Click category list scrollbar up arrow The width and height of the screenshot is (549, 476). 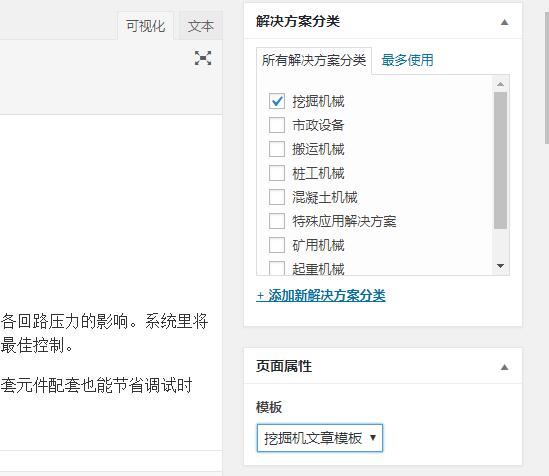pos(500,84)
